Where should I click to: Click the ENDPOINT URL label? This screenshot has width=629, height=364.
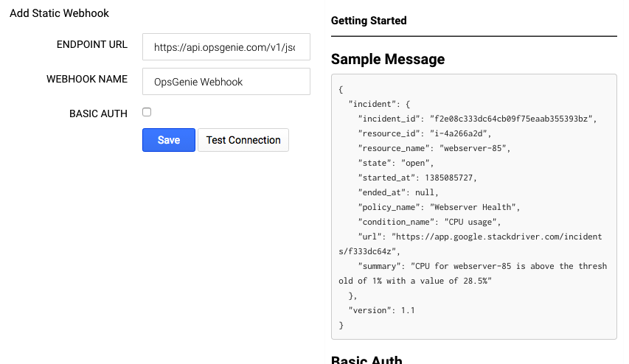coord(92,44)
